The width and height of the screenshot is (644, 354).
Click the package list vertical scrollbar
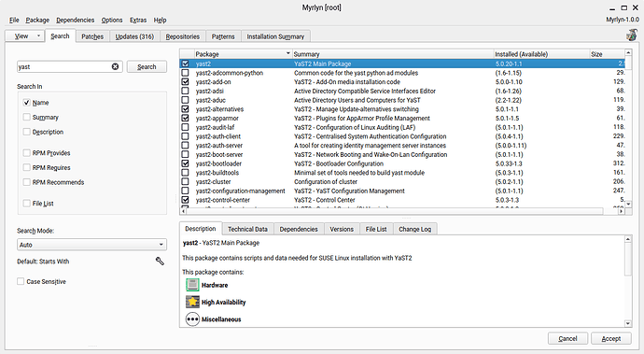[x=628, y=128]
